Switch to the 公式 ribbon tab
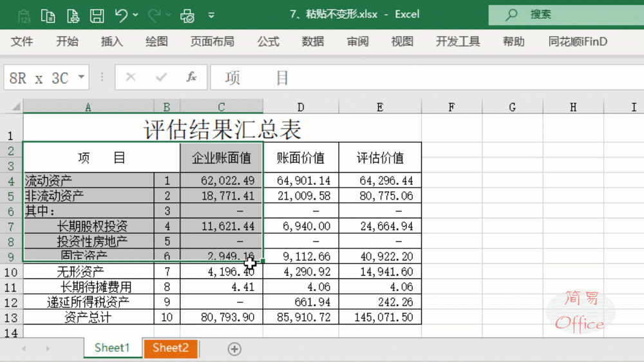This screenshot has width=644, height=362. (x=268, y=41)
